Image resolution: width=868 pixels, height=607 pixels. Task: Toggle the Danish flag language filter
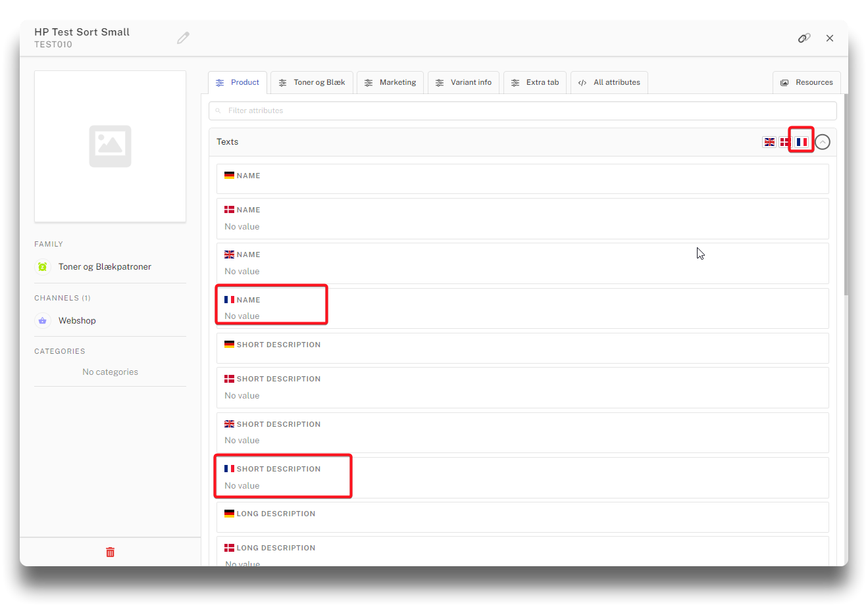(x=784, y=142)
